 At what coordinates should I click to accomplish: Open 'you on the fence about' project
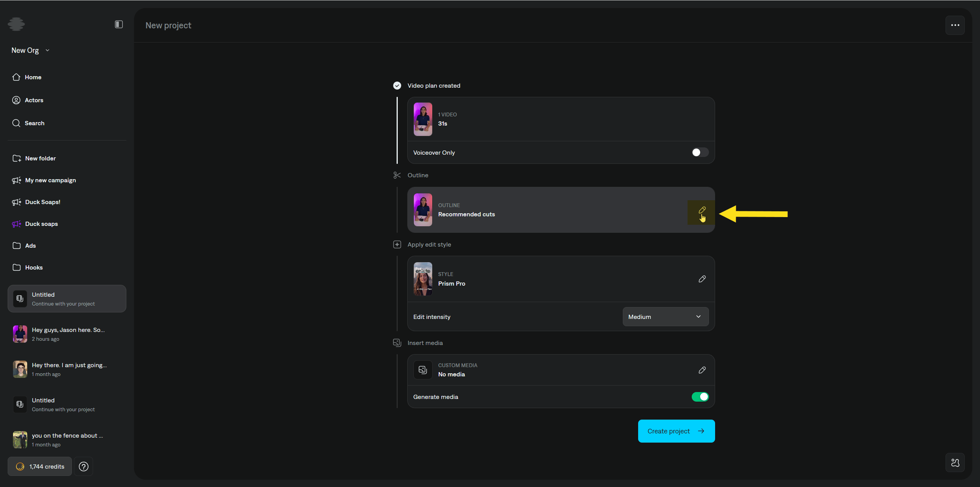tap(67, 440)
